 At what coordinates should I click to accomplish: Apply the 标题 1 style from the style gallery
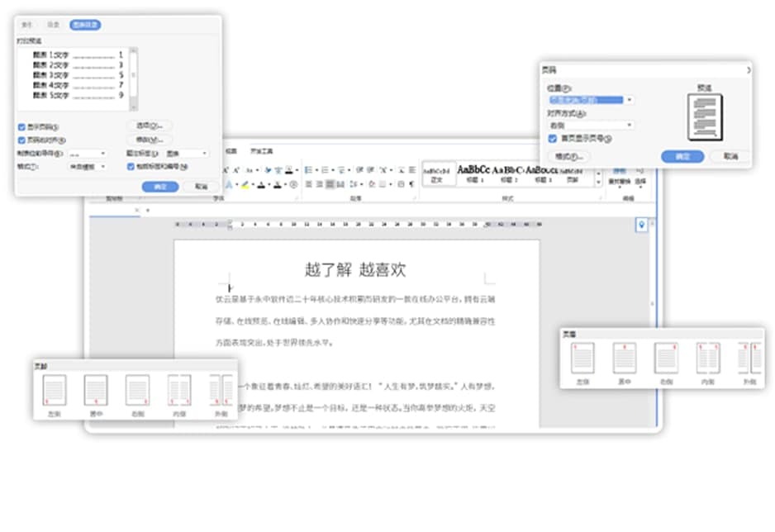pos(473,176)
